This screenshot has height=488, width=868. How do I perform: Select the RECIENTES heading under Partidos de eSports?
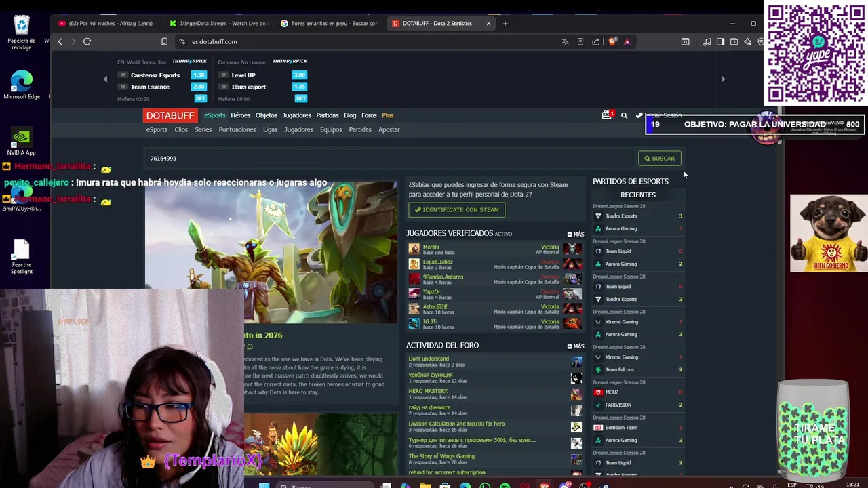click(638, 195)
